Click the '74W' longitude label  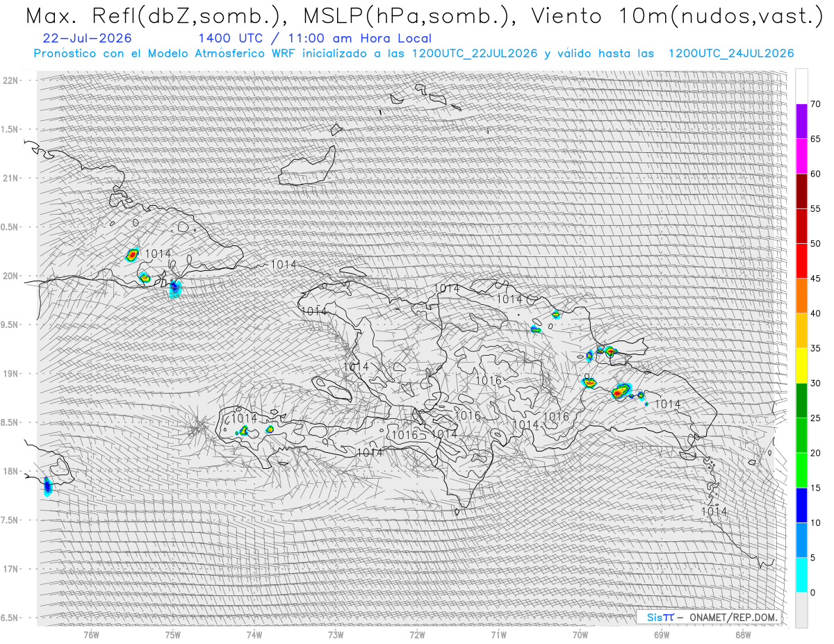(254, 634)
